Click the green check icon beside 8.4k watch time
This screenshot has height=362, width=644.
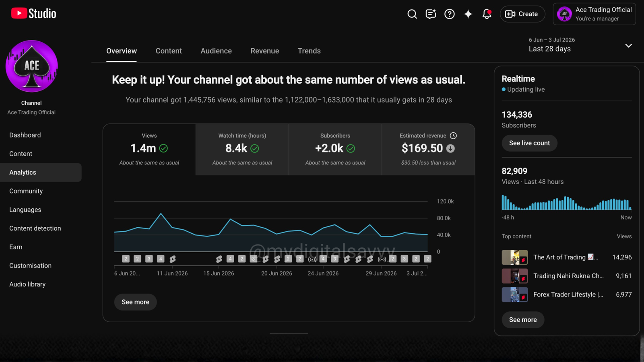255,148
